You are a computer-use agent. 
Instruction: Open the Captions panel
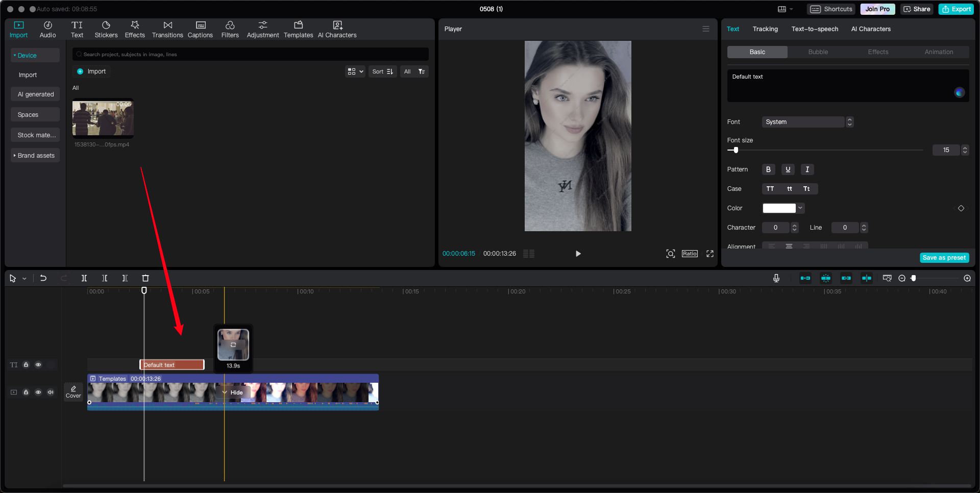[200, 29]
